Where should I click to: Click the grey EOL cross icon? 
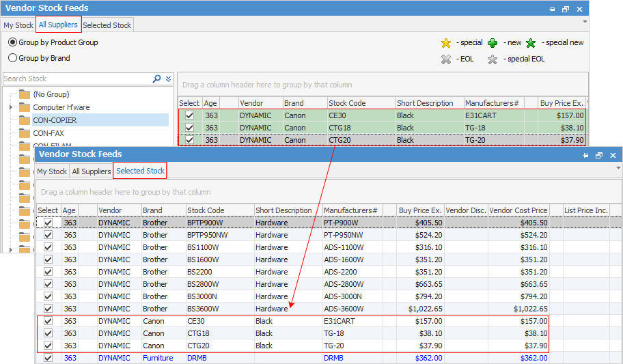point(446,59)
